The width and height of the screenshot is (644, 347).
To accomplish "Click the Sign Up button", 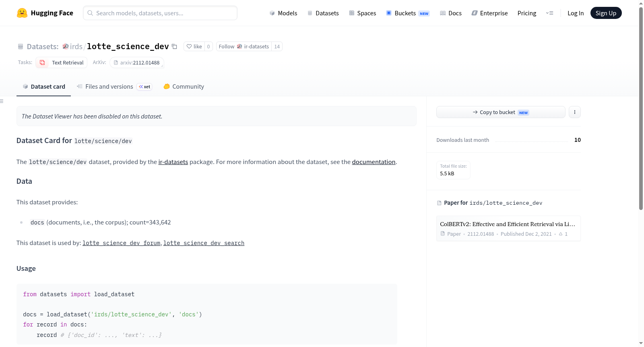I will (x=606, y=13).
